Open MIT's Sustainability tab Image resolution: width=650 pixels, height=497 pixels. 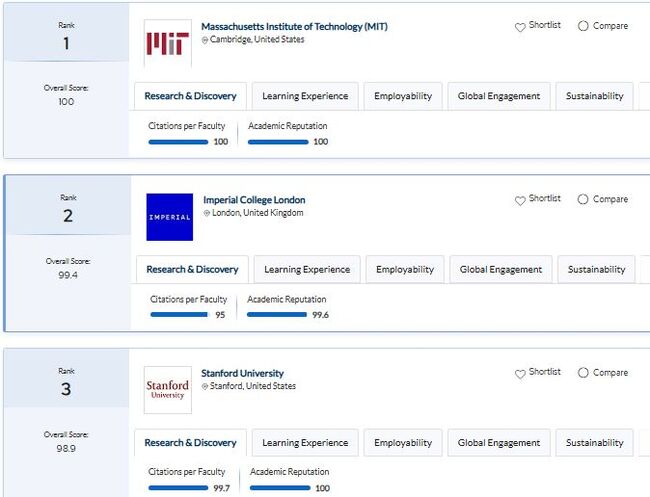[x=594, y=96]
